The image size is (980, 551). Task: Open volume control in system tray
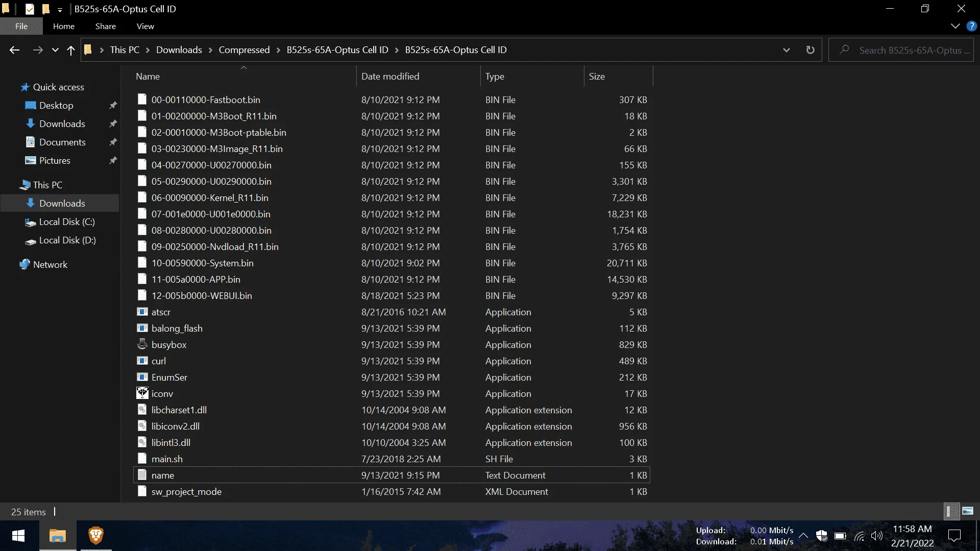tap(877, 536)
